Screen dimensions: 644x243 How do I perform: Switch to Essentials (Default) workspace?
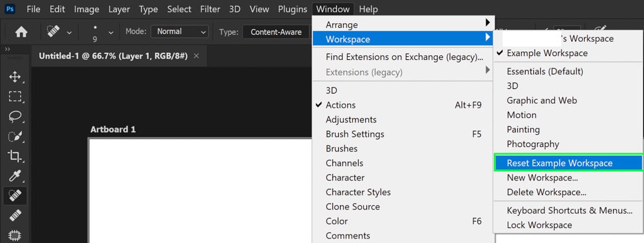coord(569,72)
